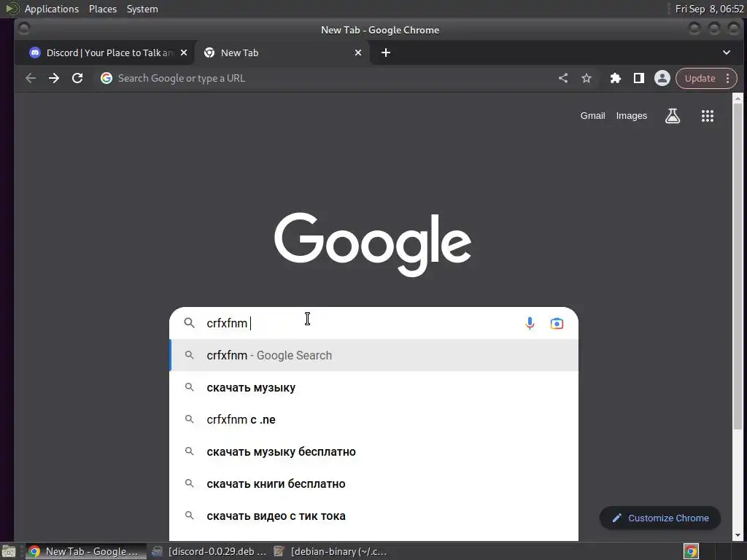The height and width of the screenshot is (560, 747).
Task: Click the magnifier icon in search box
Action: tap(189, 323)
